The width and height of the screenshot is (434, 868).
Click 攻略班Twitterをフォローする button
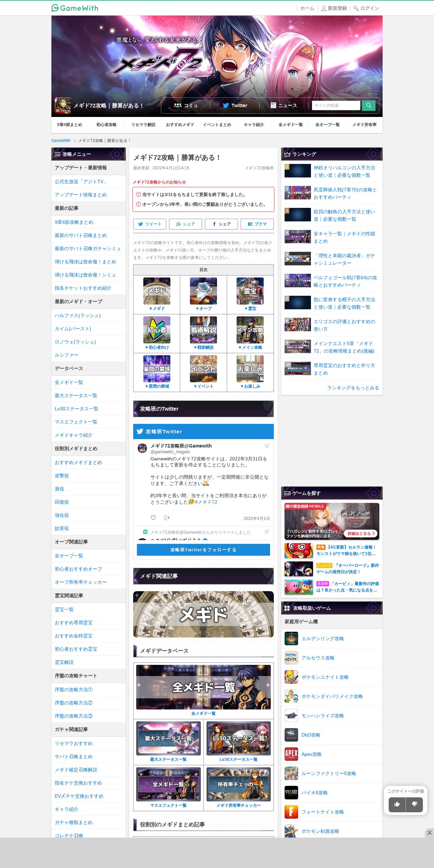click(203, 550)
